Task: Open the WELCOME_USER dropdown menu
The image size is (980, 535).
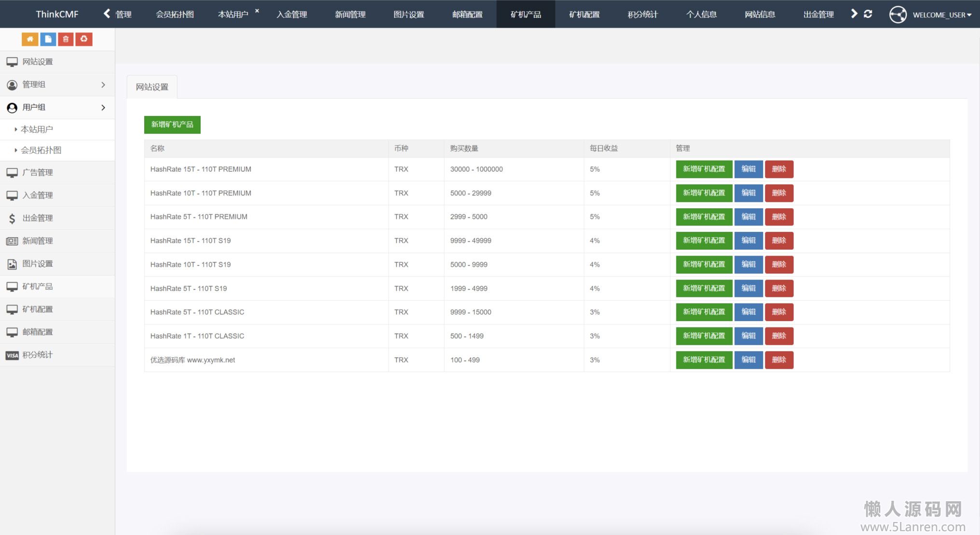Action: point(941,15)
